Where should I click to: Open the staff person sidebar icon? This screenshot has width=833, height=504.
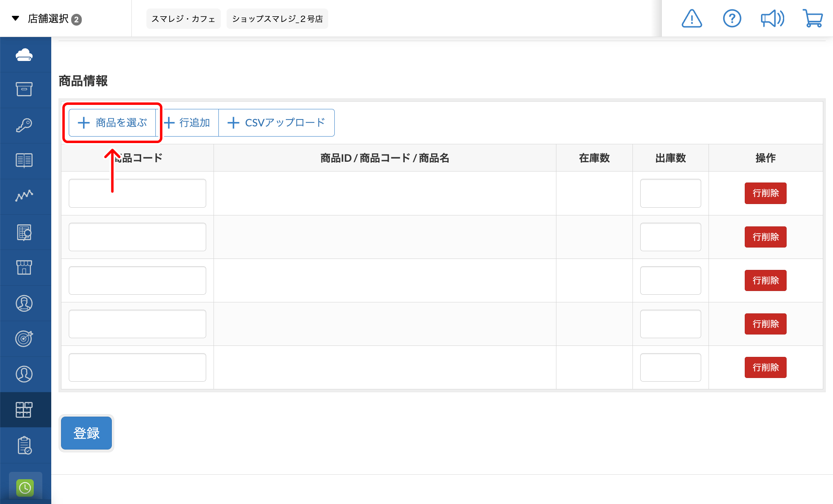24,303
